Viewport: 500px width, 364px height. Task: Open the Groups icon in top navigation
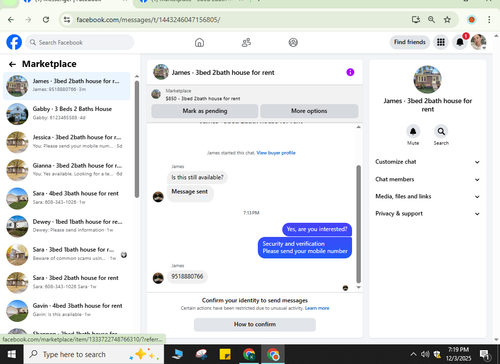click(293, 43)
